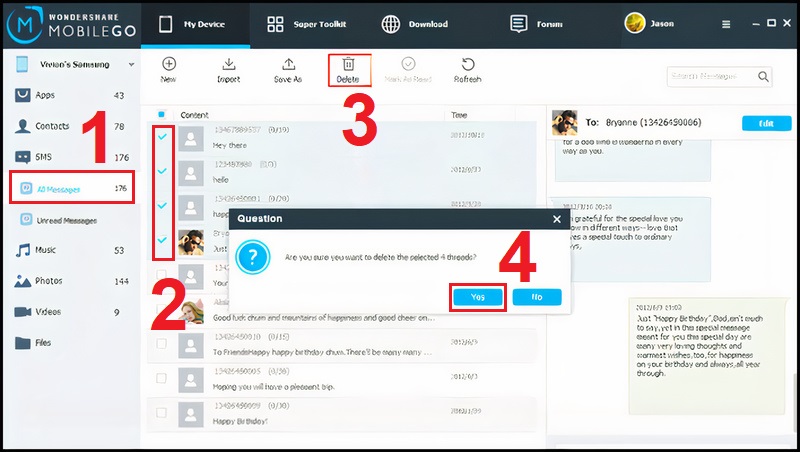Image resolution: width=800 pixels, height=452 pixels.
Task: Open the hamburger menu icon
Action: pos(726,24)
